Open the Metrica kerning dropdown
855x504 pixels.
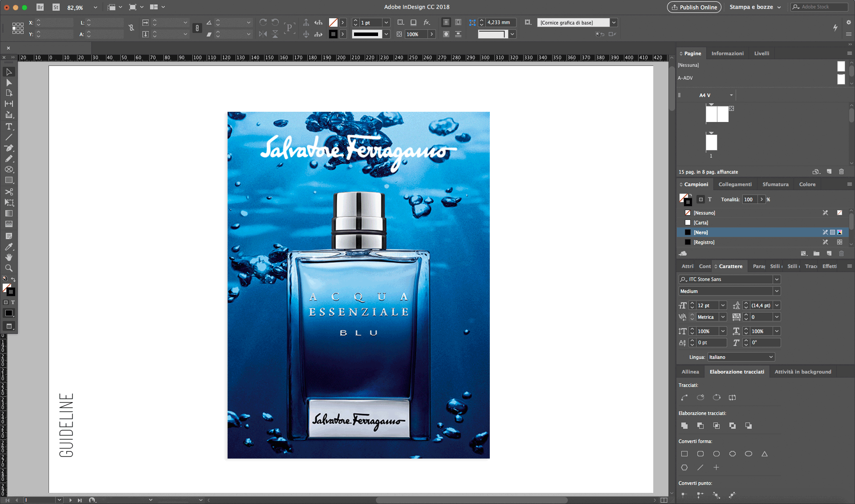click(723, 317)
